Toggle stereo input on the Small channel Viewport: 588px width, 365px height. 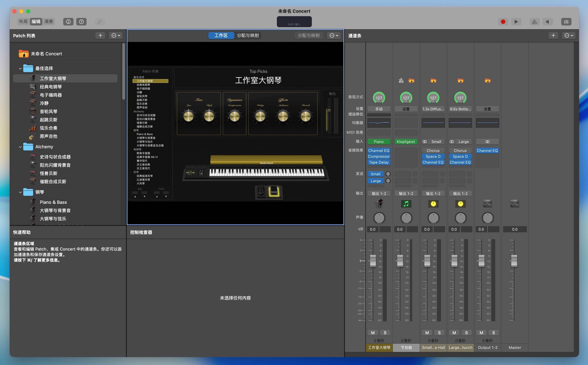click(x=425, y=142)
